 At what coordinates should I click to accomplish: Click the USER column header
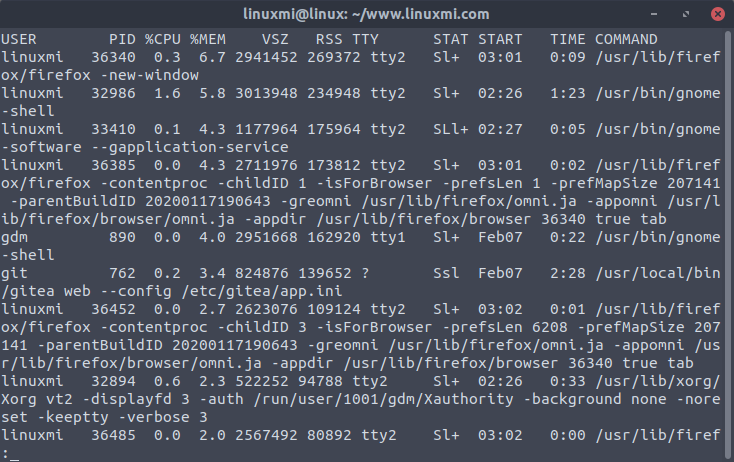(19, 38)
